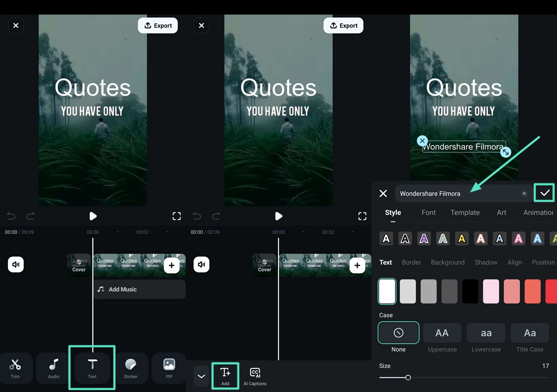This screenshot has width=557, height=392.
Task: Play the preview on the AI Captions screen
Action: (278, 216)
